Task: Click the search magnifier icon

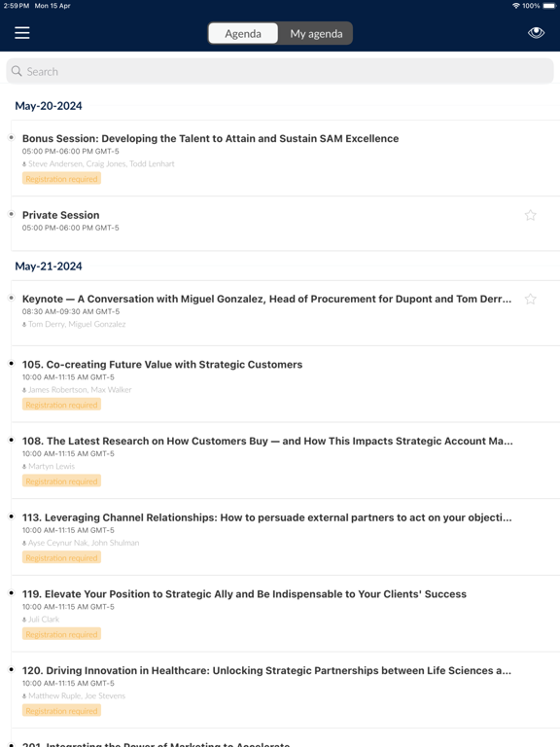Action: pos(17,71)
